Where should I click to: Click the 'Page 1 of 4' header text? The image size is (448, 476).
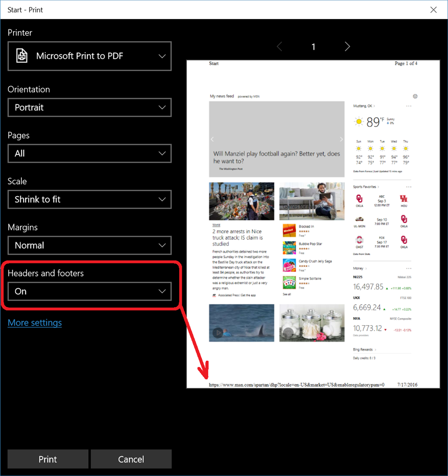(x=406, y=63)
